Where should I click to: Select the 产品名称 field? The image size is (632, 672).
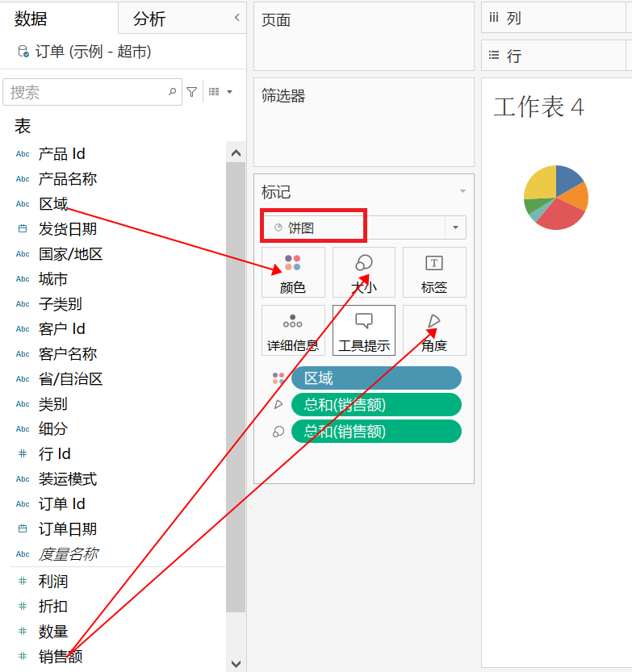[68, 179]
